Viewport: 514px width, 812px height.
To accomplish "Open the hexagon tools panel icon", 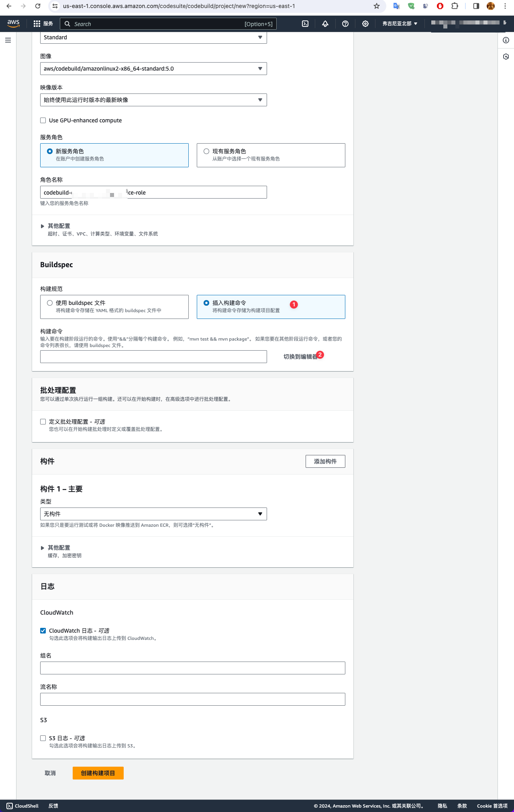I will (506, 57).
